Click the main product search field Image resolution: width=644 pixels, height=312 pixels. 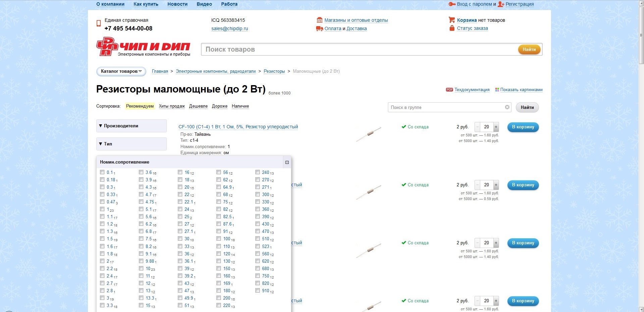(x=359, y=49)
